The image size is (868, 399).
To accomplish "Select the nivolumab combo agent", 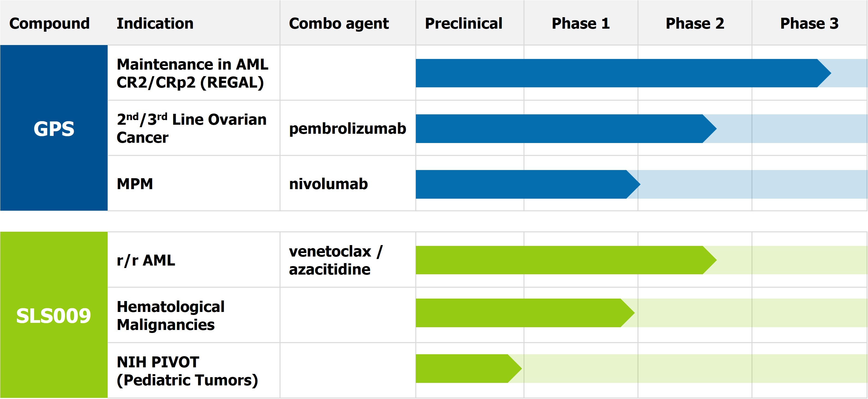I will point(328,184).
